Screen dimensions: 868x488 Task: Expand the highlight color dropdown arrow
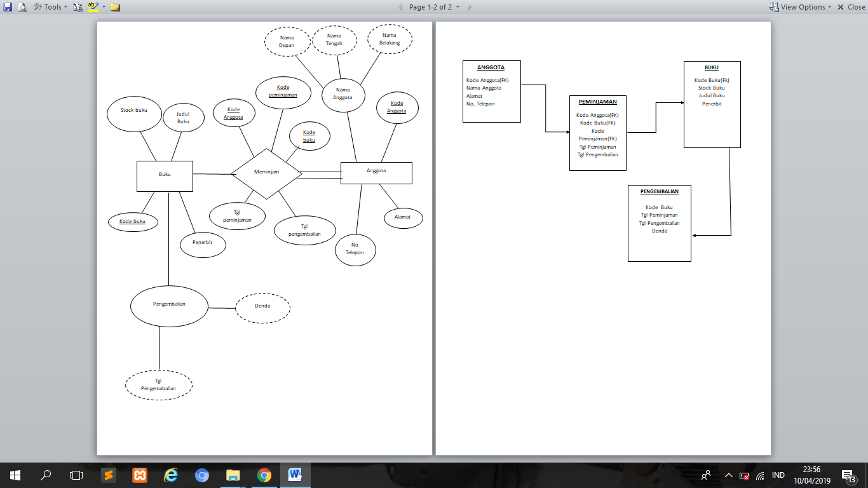tap(104, 7)
